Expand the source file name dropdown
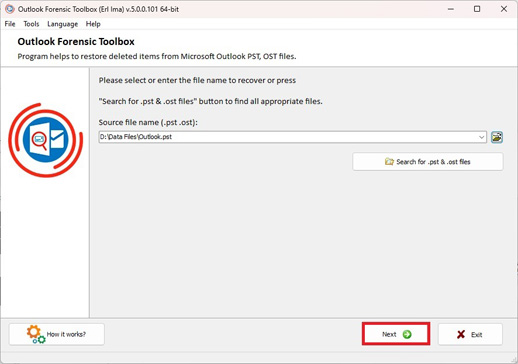This screenshot has width=518, height=364. pos(481,137)
